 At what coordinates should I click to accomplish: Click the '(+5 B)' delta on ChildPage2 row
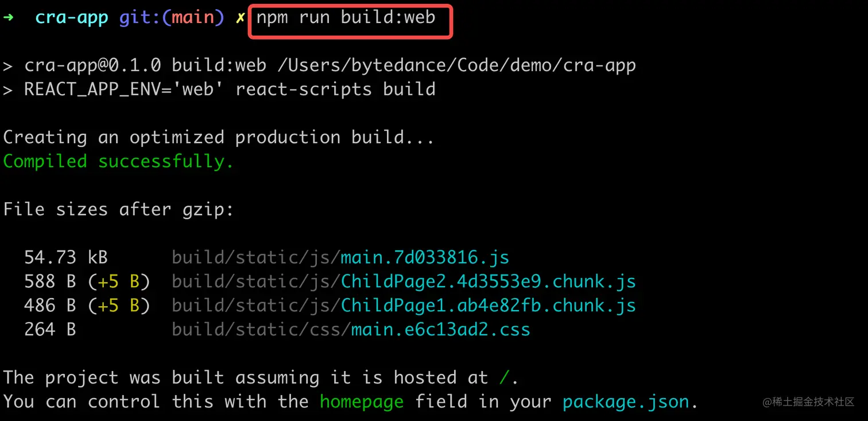119,281
